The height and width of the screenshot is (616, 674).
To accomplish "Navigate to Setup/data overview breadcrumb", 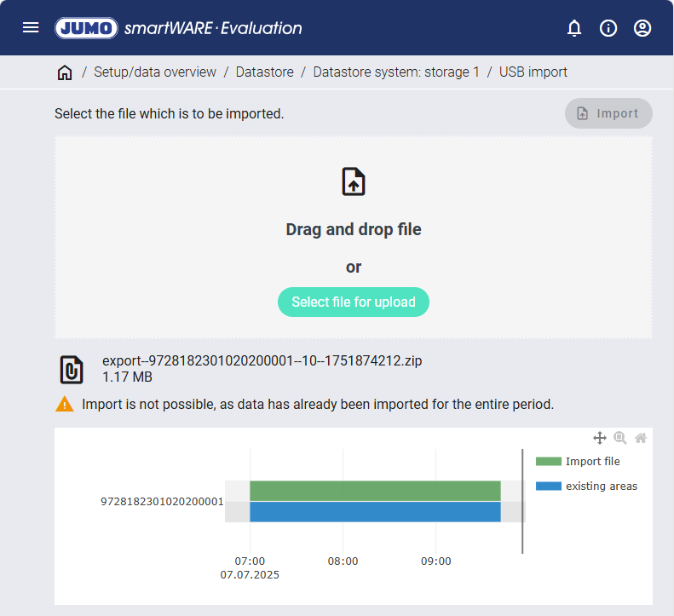I will click(155, 72).
